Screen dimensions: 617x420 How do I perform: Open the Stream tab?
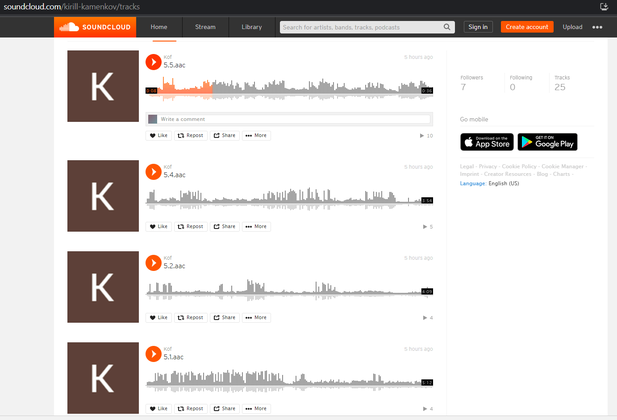tap(205, 27)
